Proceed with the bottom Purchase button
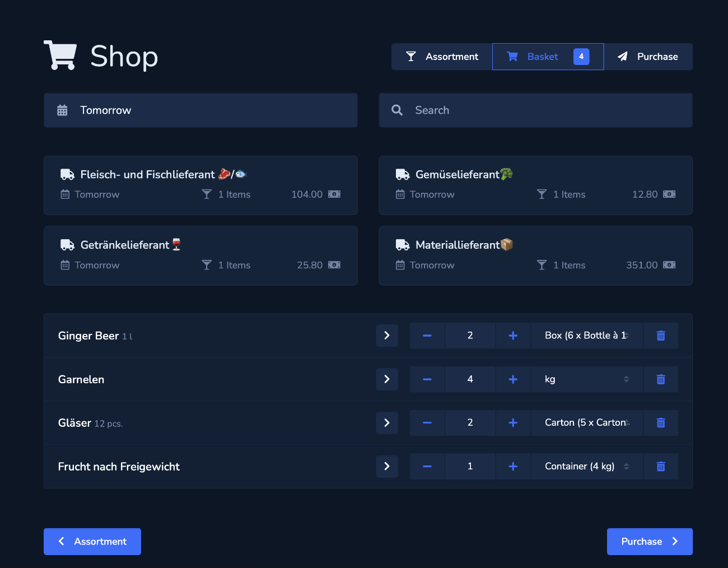This screenshot has height=568, width=728. point(650,542)
